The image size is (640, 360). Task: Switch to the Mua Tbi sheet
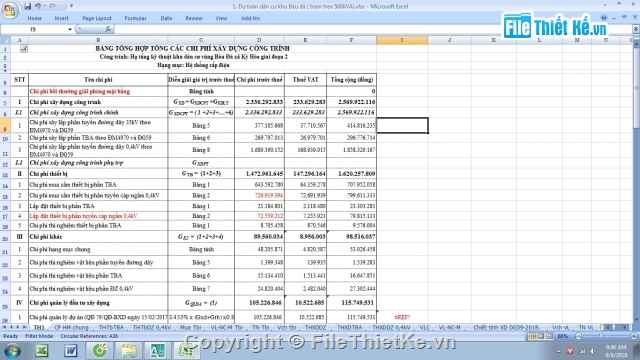191,327
